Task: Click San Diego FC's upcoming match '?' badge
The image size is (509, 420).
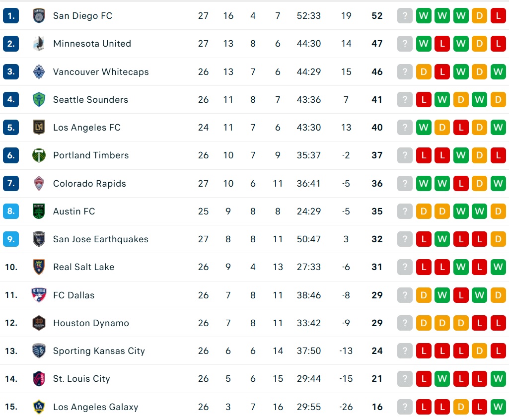Action: pyautogui.click(x=405, y=16)
